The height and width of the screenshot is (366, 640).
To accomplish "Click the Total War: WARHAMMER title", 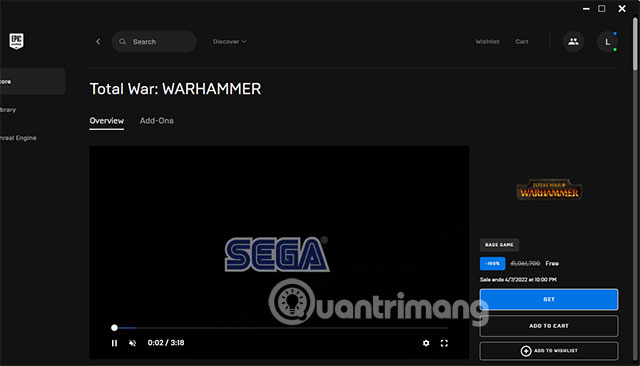I will click(x=175, y=89).
